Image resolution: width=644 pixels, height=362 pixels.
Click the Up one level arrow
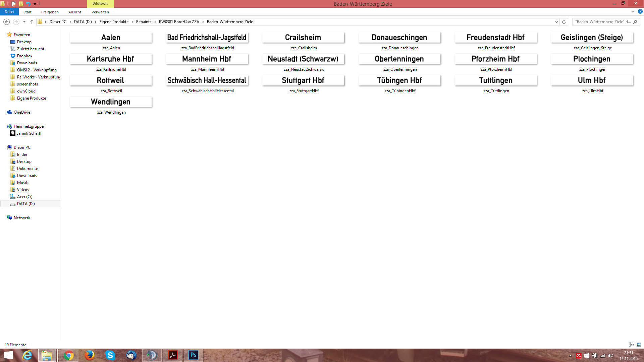coord(32,22)
